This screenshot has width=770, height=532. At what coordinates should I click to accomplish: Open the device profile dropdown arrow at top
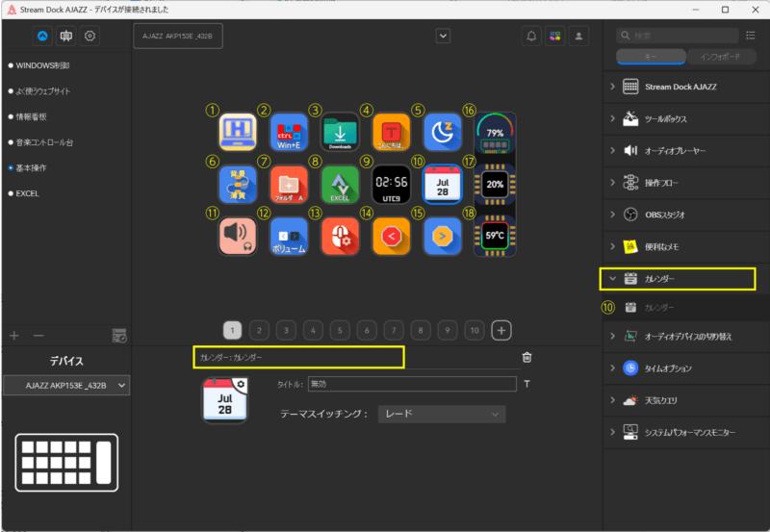443,36
